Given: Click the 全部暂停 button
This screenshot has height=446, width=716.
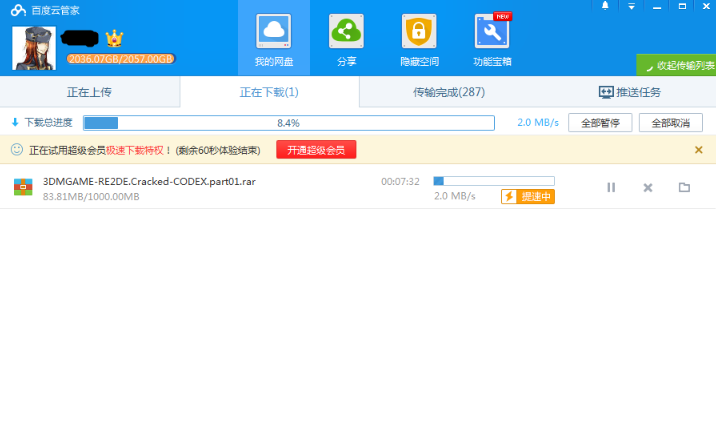Looking at the screenshot, I should (600, 123).
